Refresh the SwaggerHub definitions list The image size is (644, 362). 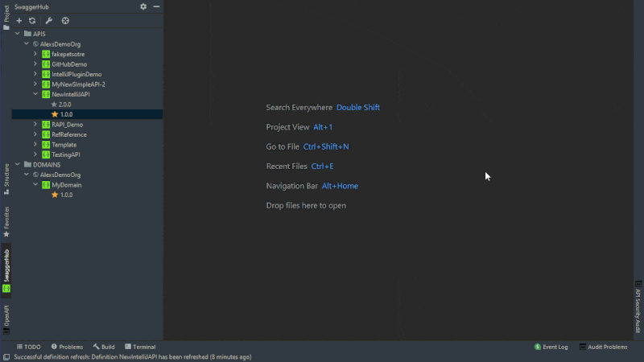(32, 21)
